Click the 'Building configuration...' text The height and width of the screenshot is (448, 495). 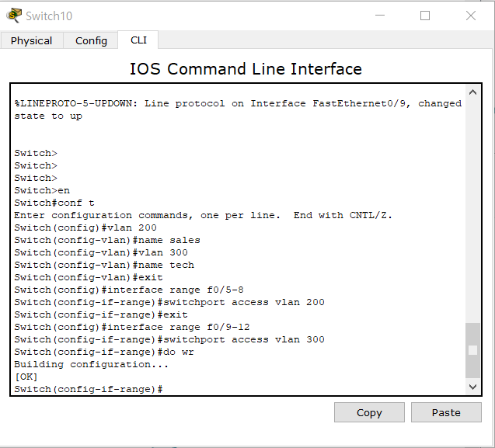point(91,364)
